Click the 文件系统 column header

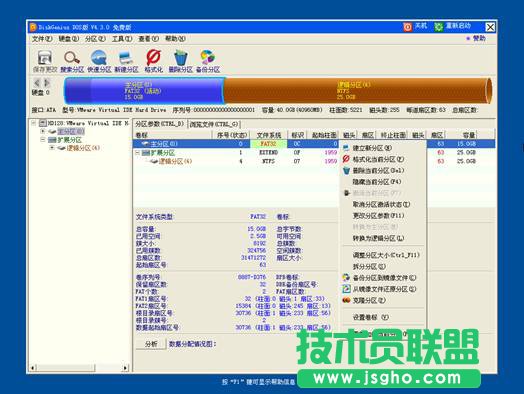click(x=268, y=135)
